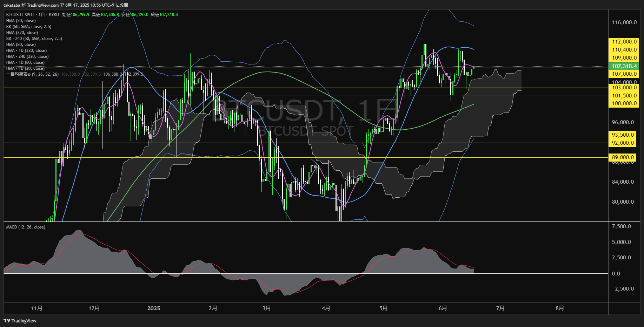Click the yellow 101,500.0 price level label

coord(624,96)
